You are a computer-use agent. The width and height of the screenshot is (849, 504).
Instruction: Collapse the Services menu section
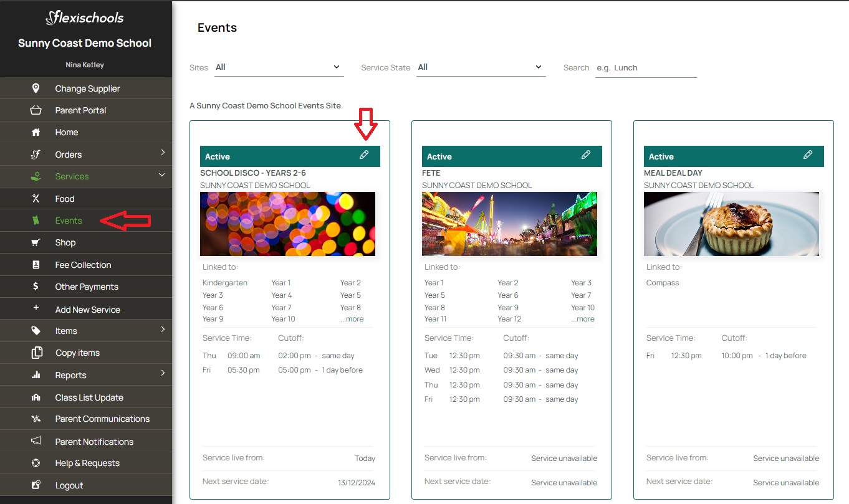162,176
